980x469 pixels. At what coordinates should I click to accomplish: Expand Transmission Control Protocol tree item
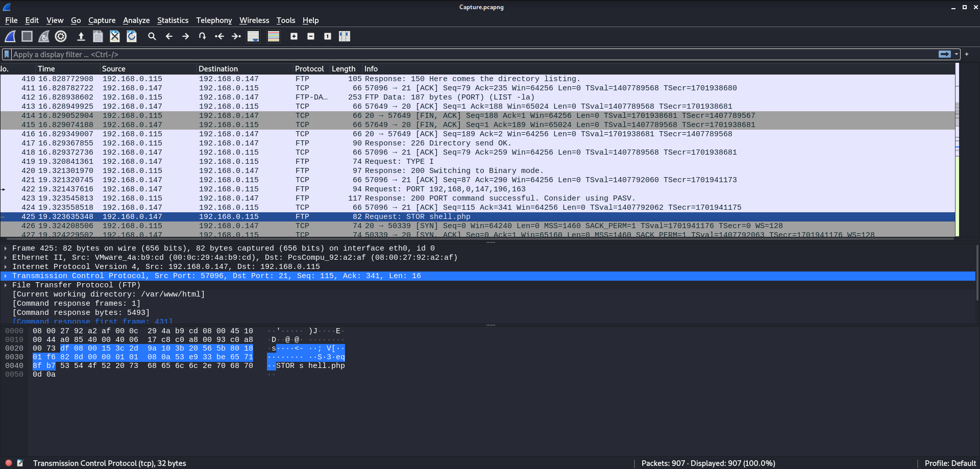pos(6,276)
